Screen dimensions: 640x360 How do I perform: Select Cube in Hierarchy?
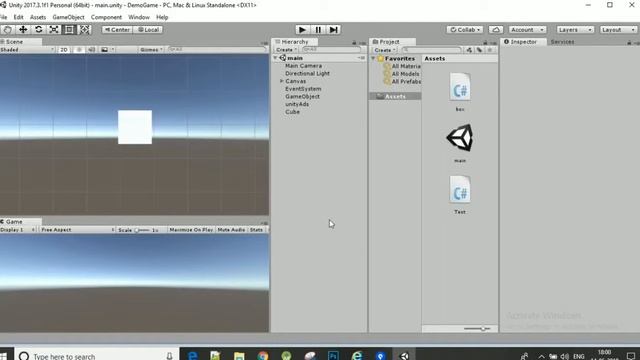pos(293,112)
